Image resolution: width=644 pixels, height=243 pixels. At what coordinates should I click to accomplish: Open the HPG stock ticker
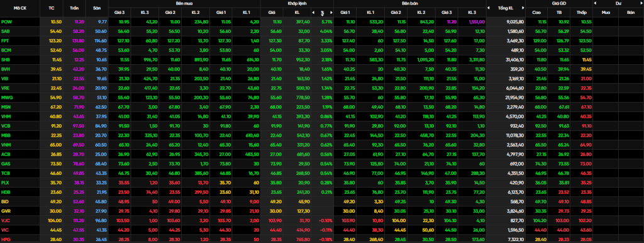click(x=6, y=239)
